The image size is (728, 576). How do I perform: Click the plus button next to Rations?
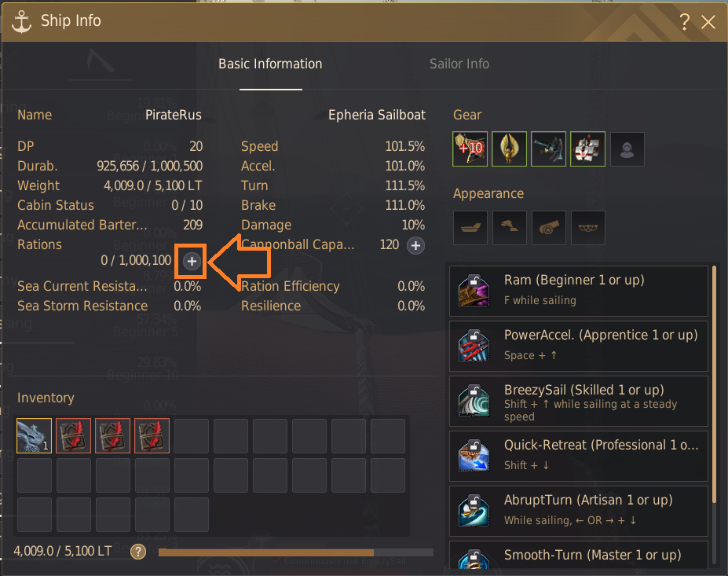(x=192, y=262)
